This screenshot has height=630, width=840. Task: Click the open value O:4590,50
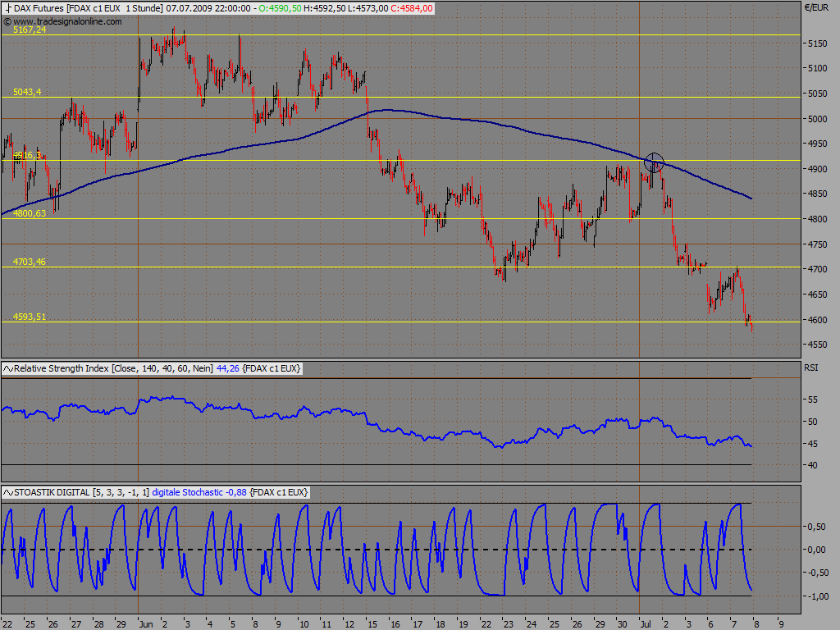280,8
